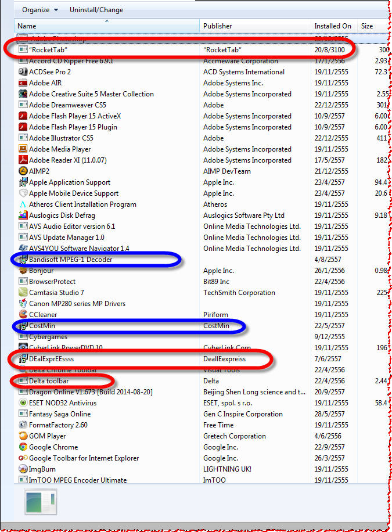Select Bandisoft MPEG-1 Decoder entry
Screen dimensions: 392x532
[71, 260]
